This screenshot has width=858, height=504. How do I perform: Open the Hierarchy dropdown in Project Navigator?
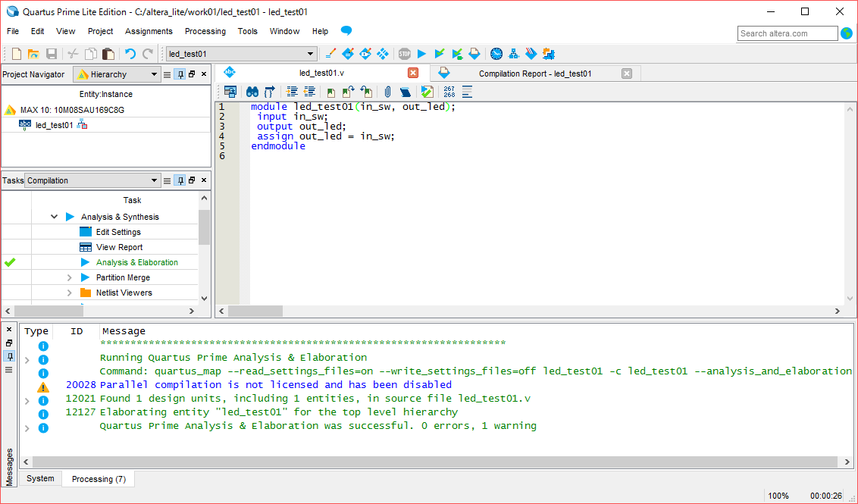click(x=118, y=74)
